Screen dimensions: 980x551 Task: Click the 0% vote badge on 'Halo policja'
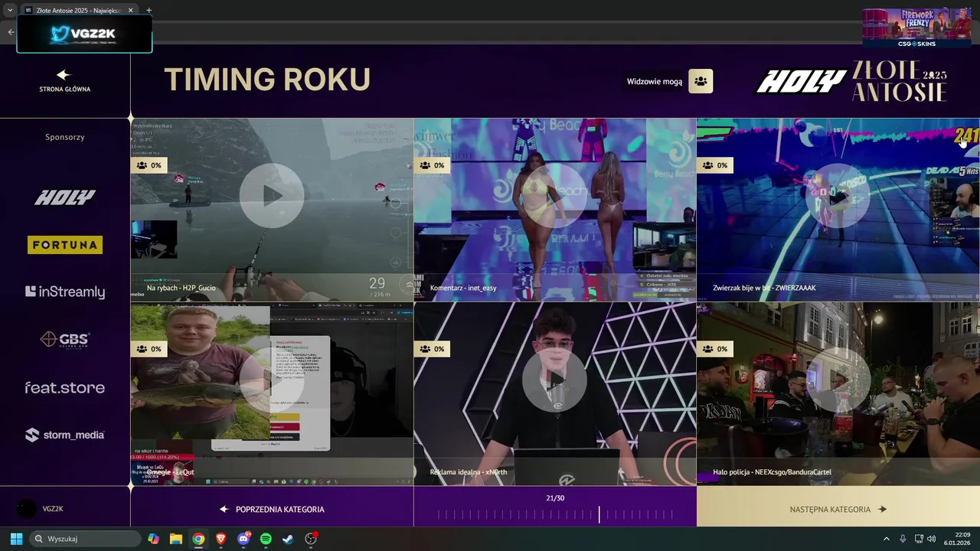715,349
